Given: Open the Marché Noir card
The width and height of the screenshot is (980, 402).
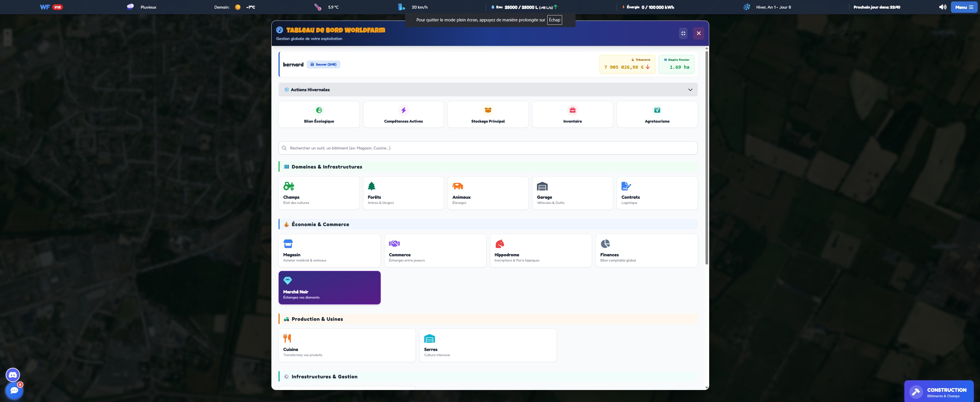Looking at the screenshot, I should pos(330,288).
